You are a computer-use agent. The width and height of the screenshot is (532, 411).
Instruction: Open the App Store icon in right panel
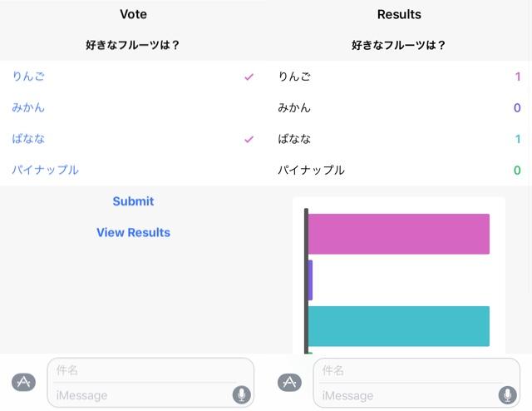point(289,382)
